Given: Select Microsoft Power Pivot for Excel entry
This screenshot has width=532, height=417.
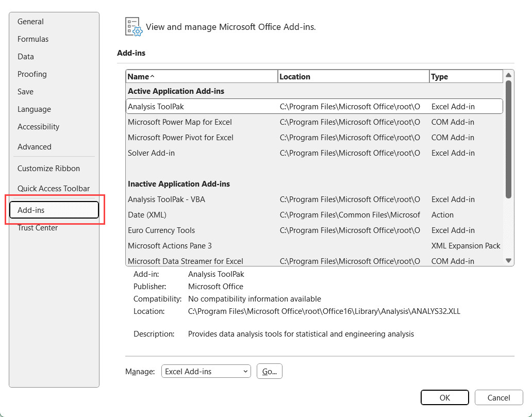Looking at the screenshot, I should [180, 138].
